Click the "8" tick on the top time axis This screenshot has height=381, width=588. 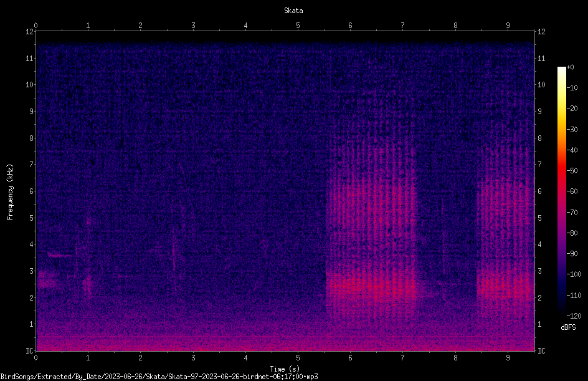pos(455,26)
